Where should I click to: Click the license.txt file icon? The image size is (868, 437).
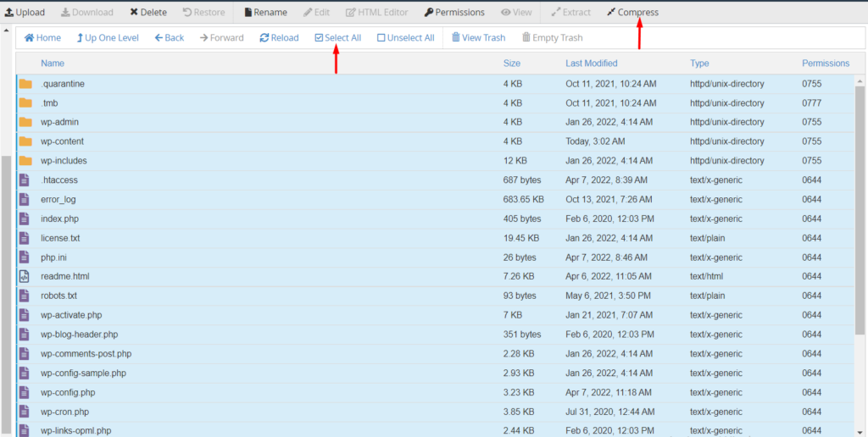click(24, 238)
